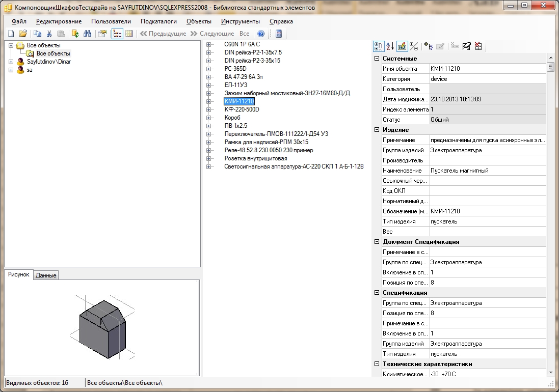Toggle categorized property view button
Screen dimensions: 559x392
pyautogui.click(x=379, y=46)
